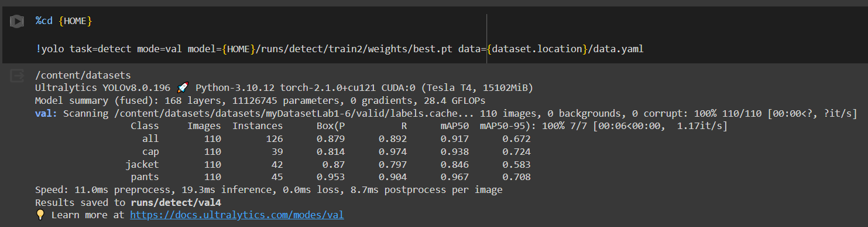868x227 pixels.
Task: Click the lightbulb emoji before Learn more
Action: click(x=40, y=215)
